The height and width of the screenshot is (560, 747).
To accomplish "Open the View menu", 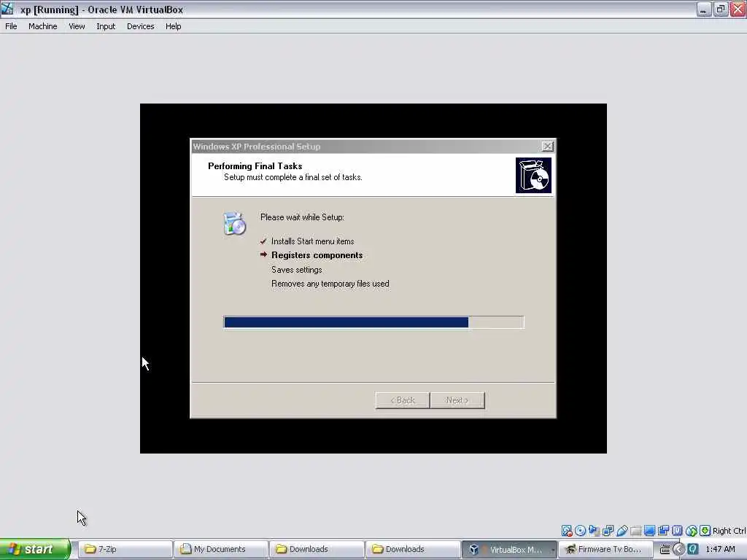I will click(77, 26).
